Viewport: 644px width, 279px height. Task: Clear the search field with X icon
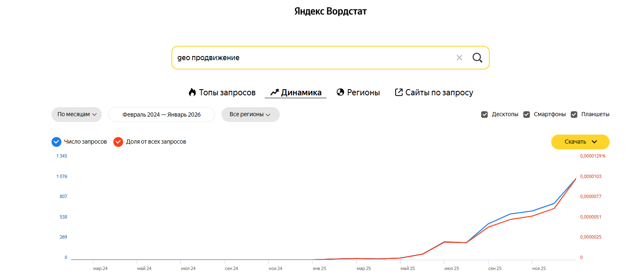tap(459, 58)
